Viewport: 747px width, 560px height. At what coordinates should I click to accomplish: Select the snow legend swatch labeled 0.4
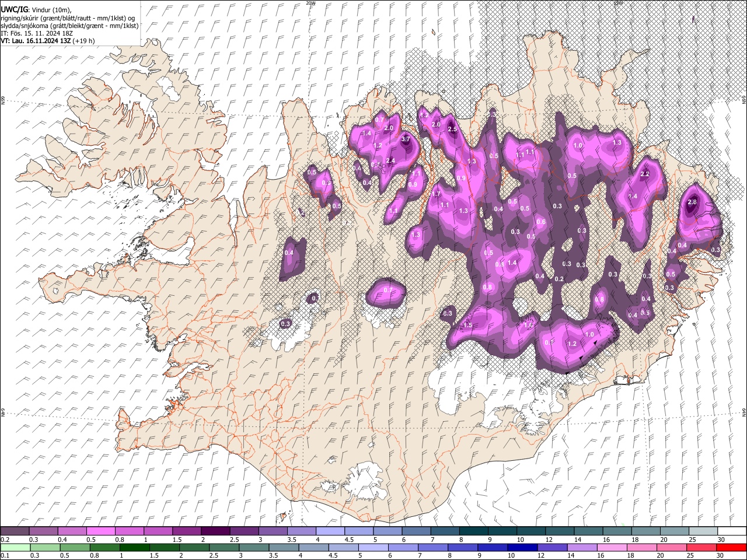click(72, 531)
